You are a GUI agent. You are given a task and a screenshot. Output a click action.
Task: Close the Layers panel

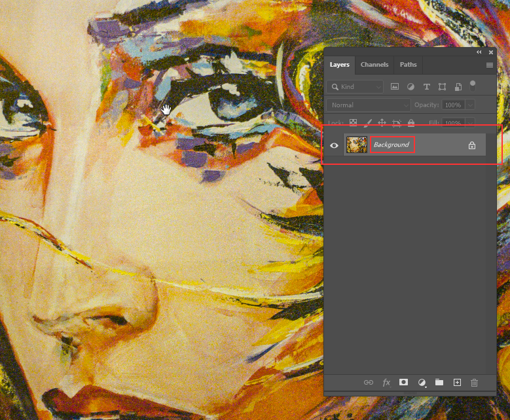[x=491, y=52]
